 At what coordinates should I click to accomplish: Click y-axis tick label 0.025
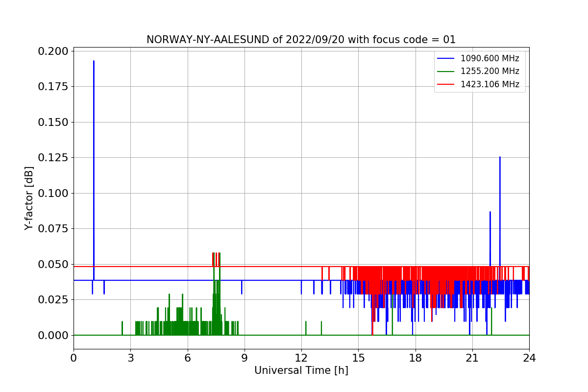pyautogui.click(x=53, y=299)
